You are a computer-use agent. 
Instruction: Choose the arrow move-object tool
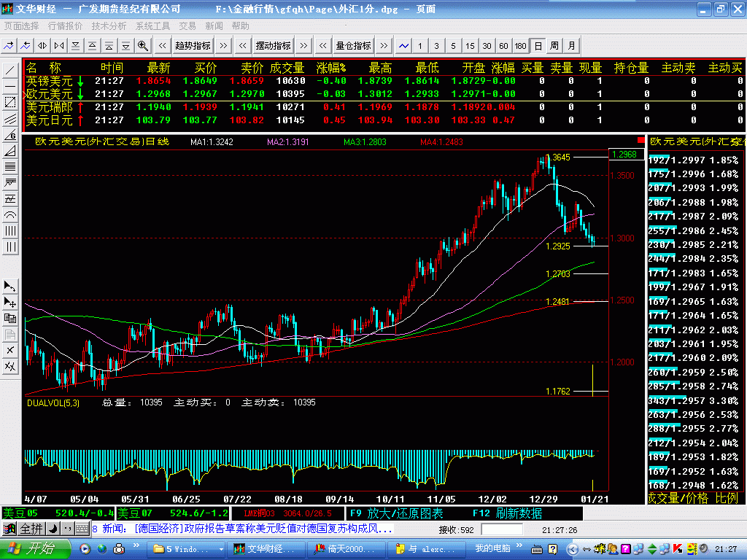[10, 303]
